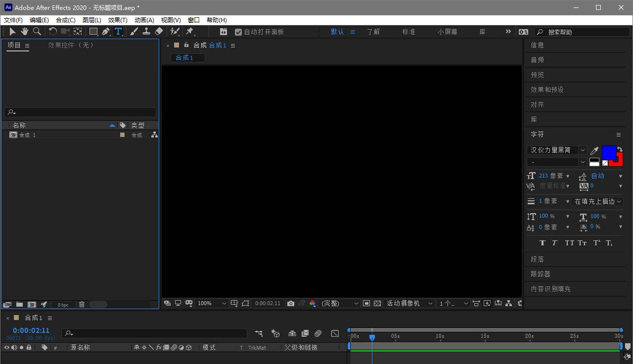
Task: Open the 100% magnification dropdown
Action: coord(212,303)
